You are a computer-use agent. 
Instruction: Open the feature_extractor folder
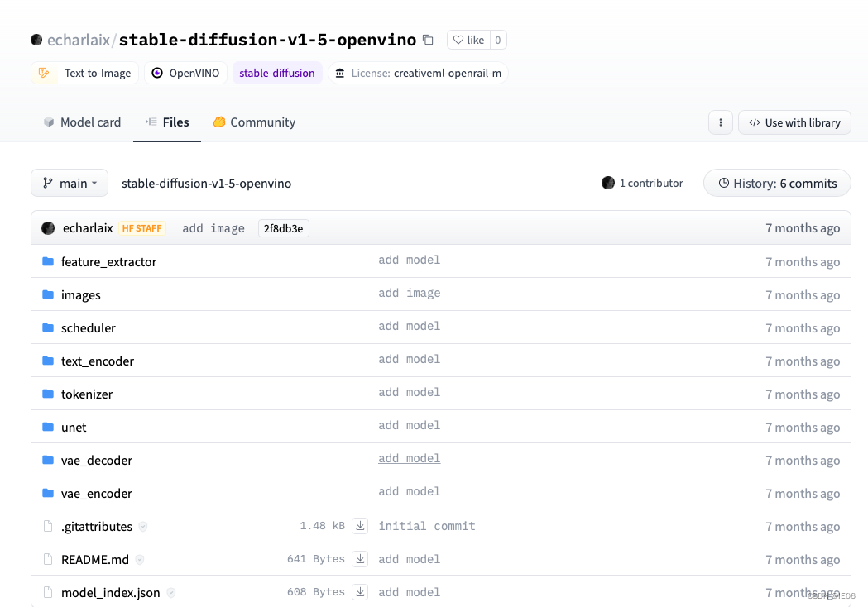(x=108, y=261)
